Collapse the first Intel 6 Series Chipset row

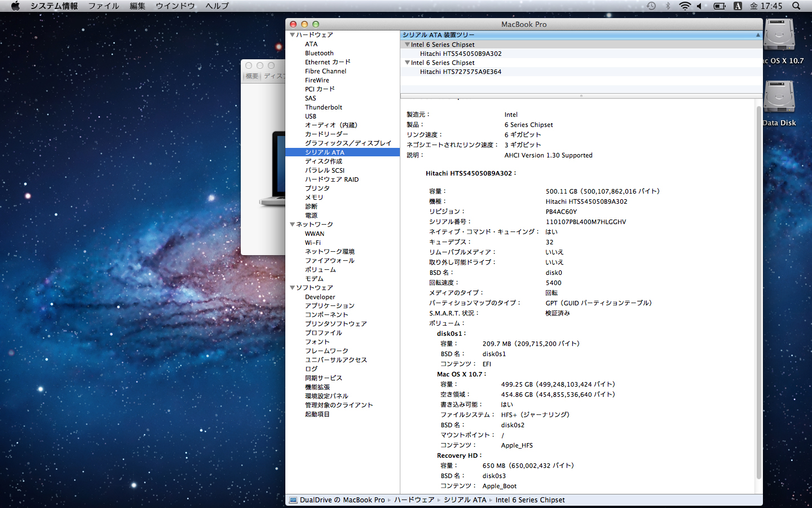point(407,45)
